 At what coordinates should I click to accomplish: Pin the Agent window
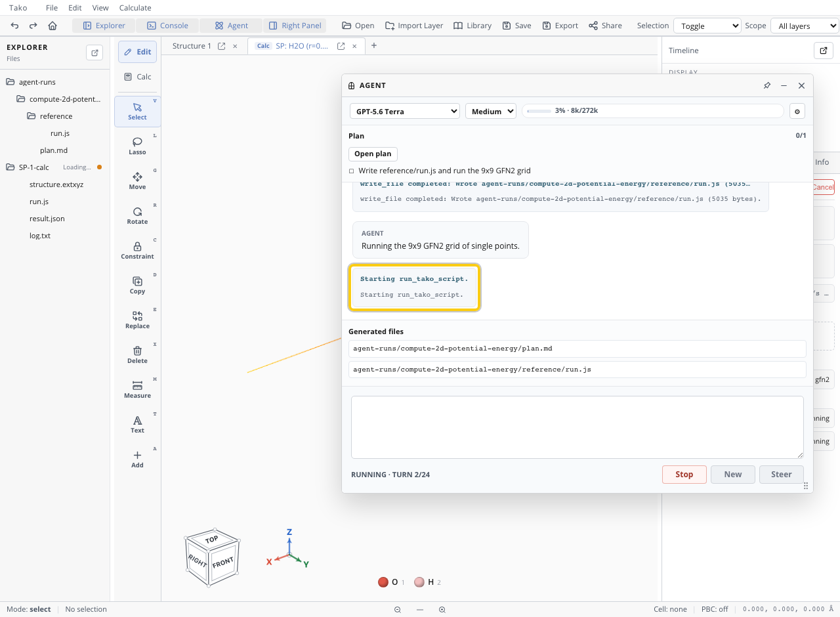766,85
